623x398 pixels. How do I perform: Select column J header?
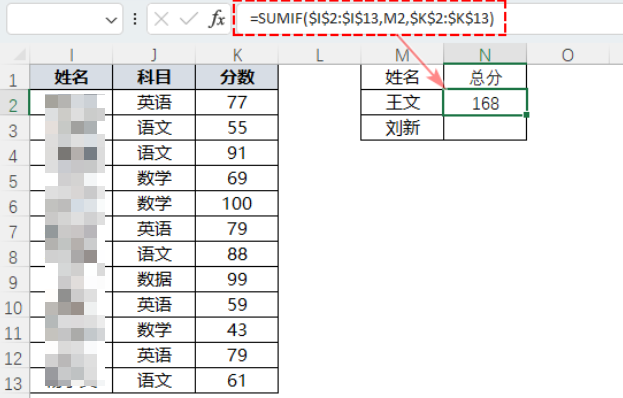[154, 55]
